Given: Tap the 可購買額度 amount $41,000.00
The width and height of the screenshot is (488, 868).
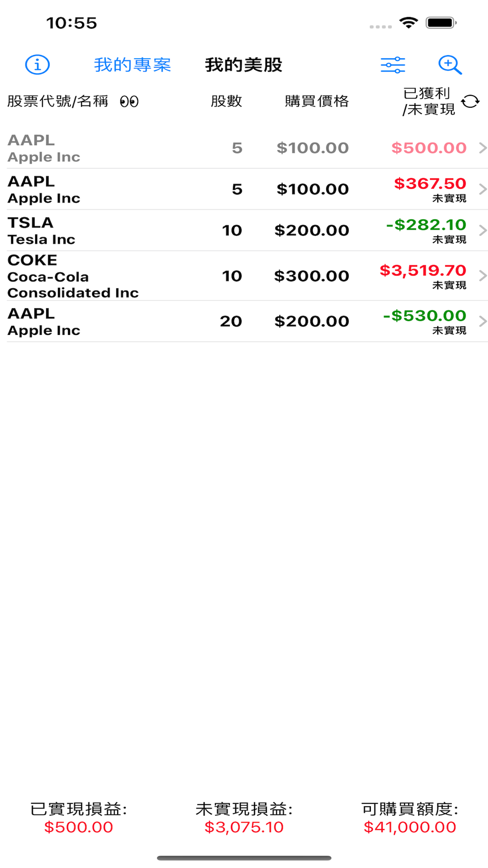Looking at the screenshot, I should tap(410, 827).
